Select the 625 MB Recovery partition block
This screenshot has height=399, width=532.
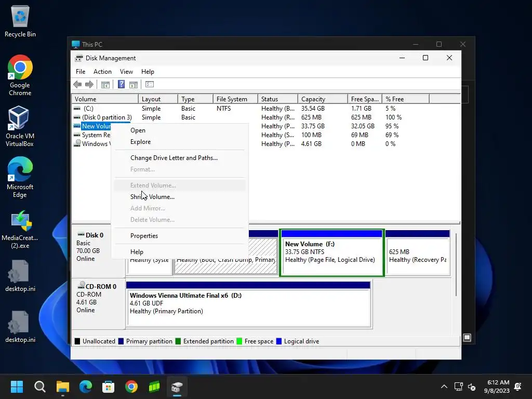[418, 253]
